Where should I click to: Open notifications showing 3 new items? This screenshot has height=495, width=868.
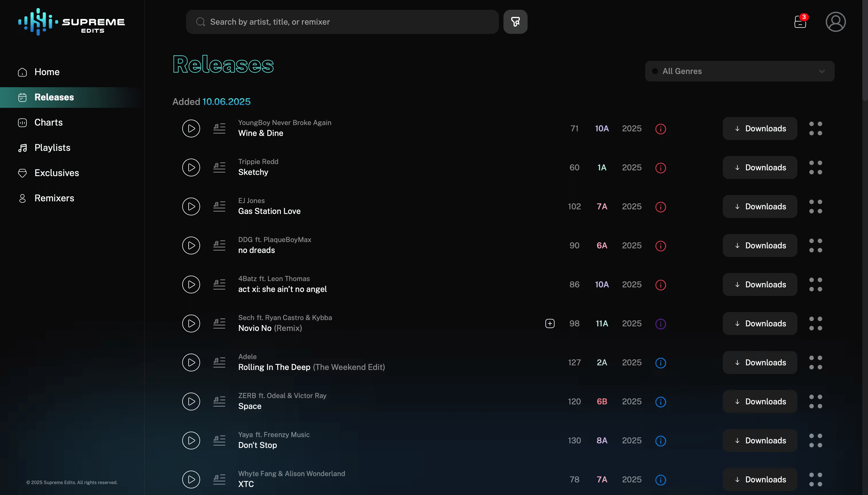(800, 22)
